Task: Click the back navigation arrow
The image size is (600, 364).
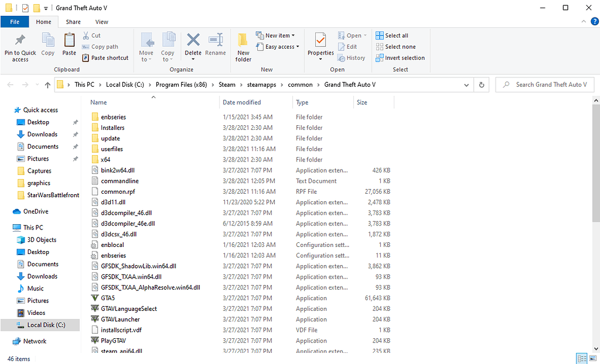Action: [x=10, y=85]
